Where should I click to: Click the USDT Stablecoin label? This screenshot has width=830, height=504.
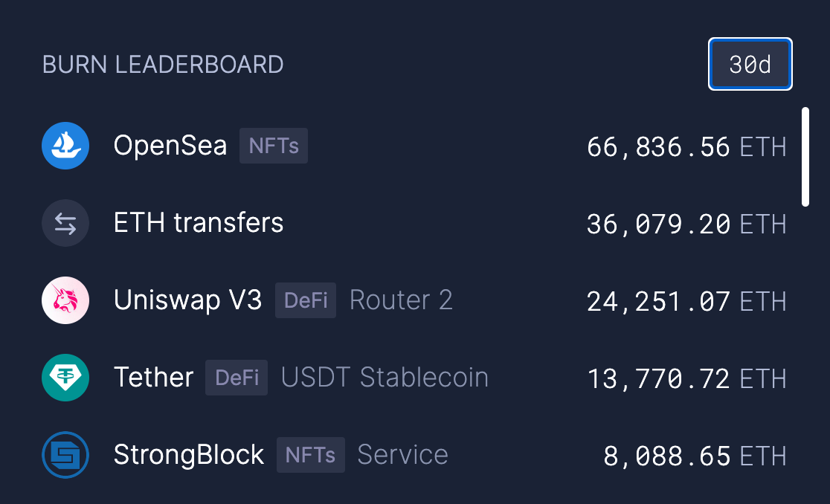tap(385, 378)
